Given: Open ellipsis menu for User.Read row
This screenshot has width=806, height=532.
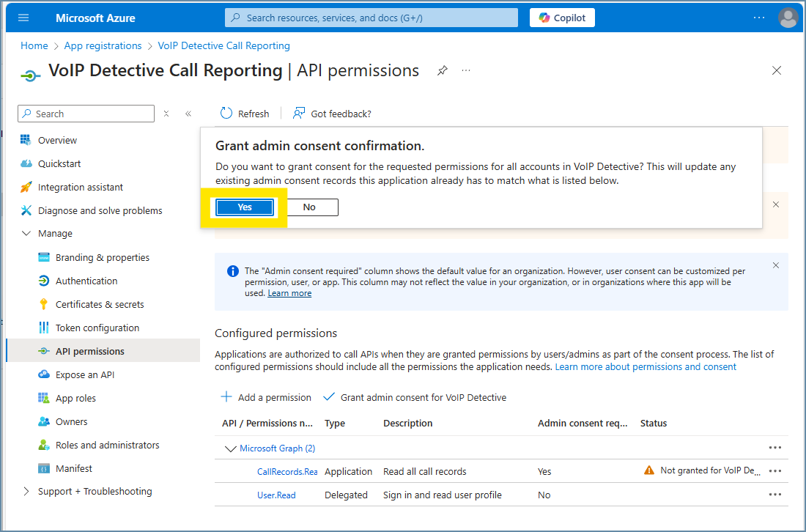Looking at the screenshot, I should pyautogui.click(x=775, y=495).
